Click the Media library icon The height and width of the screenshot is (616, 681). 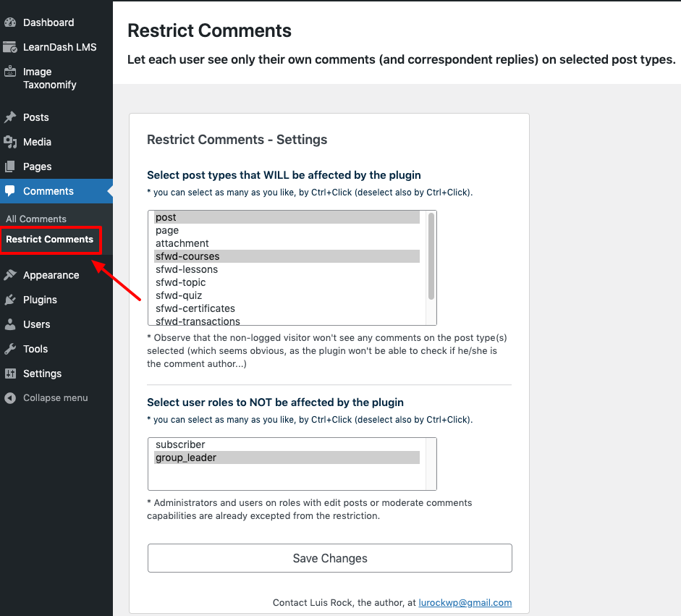10,142
